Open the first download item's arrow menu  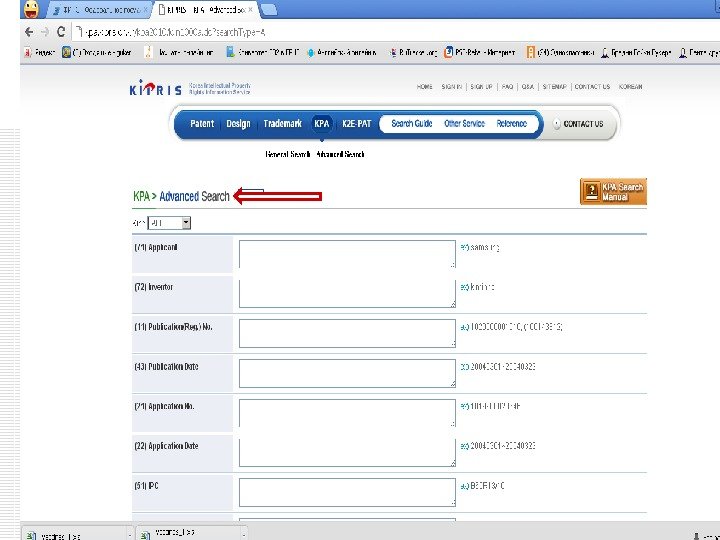[x=129, y=535]
